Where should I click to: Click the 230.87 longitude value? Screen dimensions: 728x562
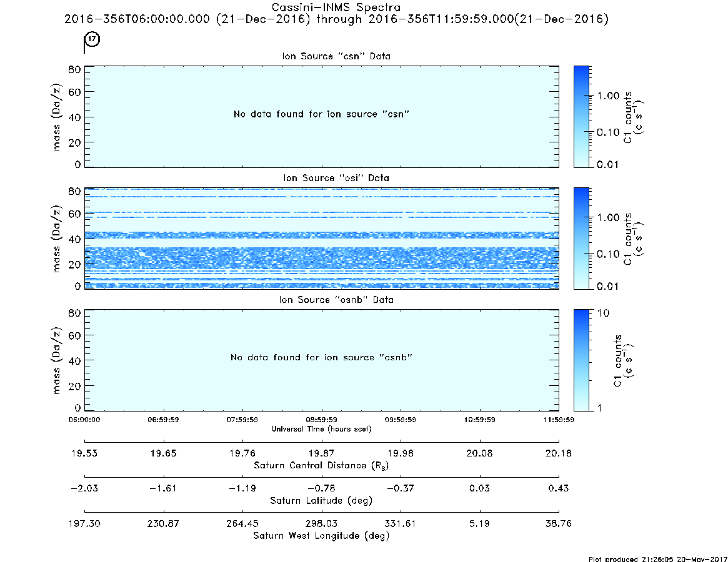point(164,523)
